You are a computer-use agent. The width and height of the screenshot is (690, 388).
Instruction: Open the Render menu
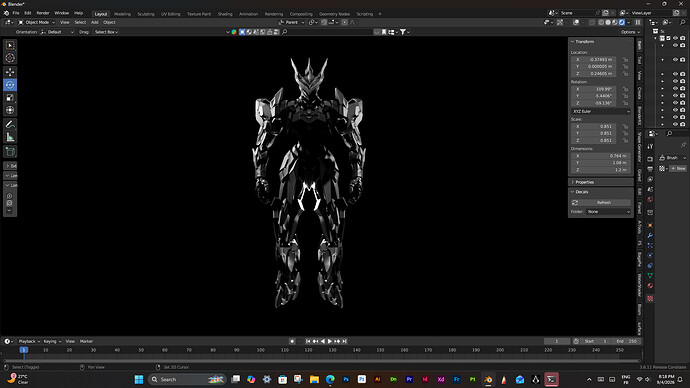click(x=43, y=14)
